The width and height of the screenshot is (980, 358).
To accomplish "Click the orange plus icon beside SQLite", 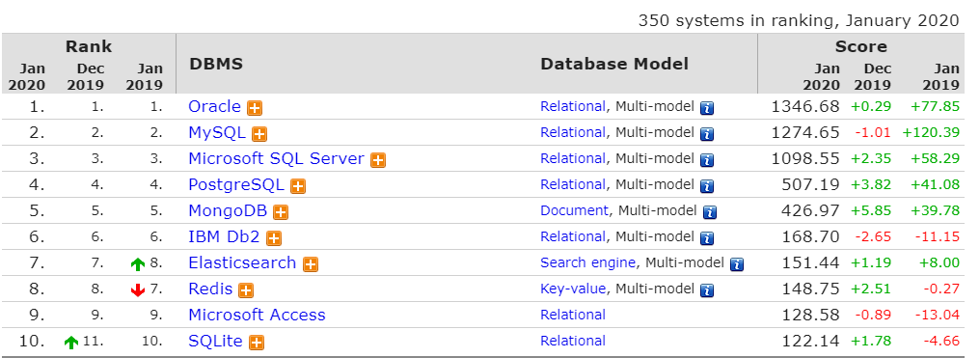I will tap(256, 343).
